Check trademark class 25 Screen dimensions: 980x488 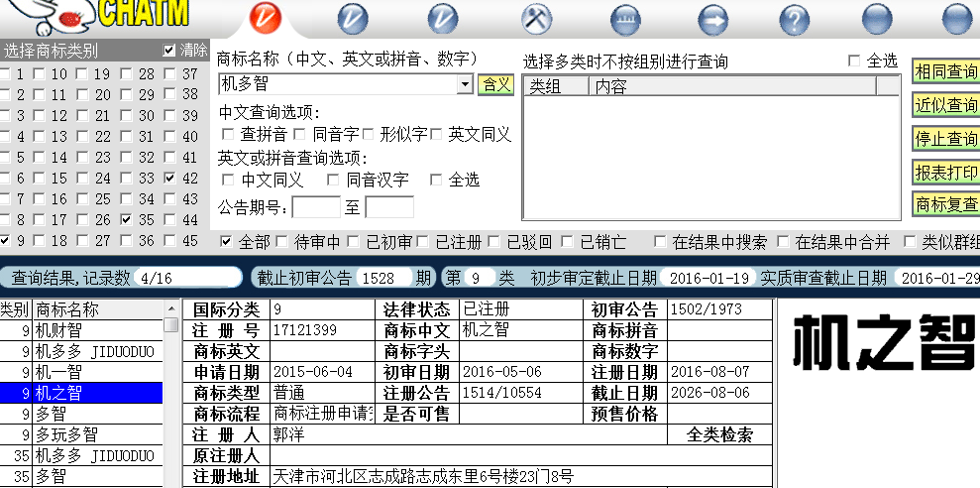coord(82,199)
